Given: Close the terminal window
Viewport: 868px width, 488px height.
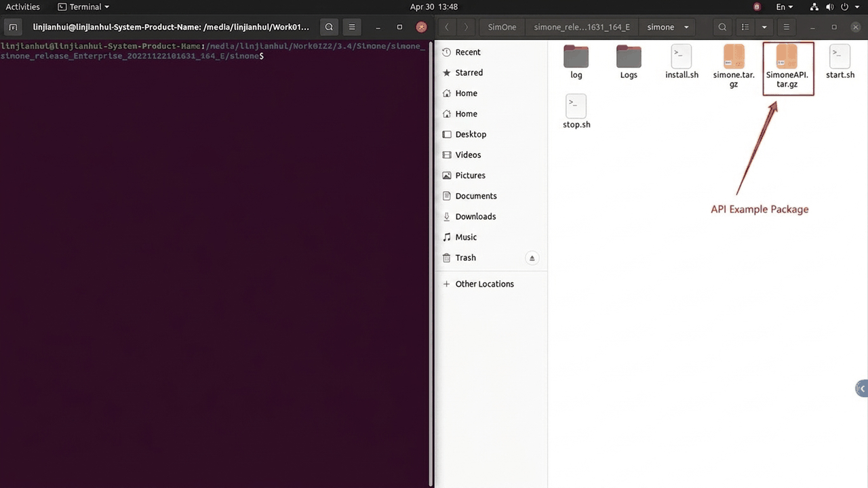Looking at the screenshot, I should (x=421, y=27).
